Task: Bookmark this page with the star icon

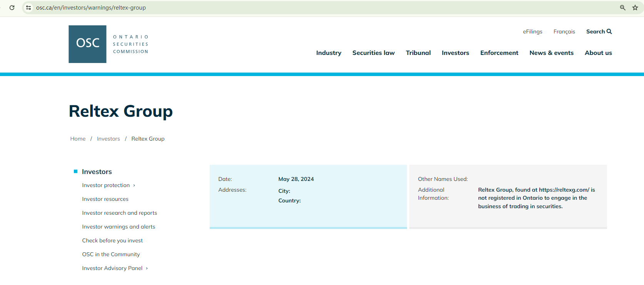Action: click(635, 8)
